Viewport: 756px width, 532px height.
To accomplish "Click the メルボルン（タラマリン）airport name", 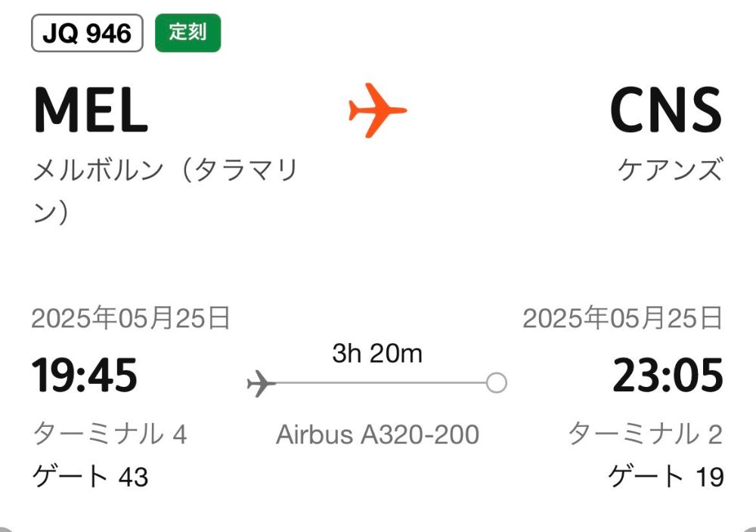I will tap(166, 190).
